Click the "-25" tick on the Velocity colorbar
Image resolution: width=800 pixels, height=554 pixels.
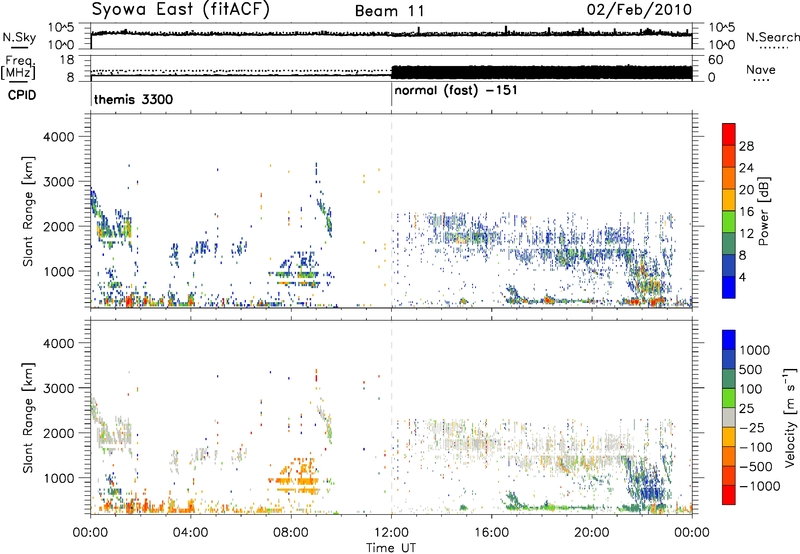click(x=752, y=427)
